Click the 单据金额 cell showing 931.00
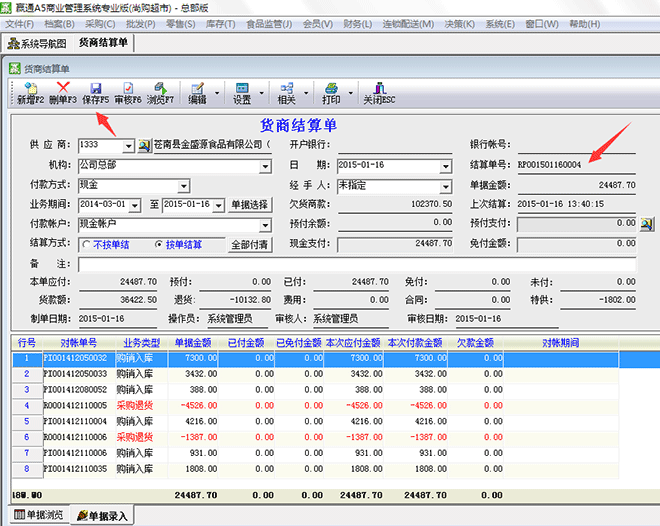Viewport: 660px width, 526px height. [x=193, y=453]
